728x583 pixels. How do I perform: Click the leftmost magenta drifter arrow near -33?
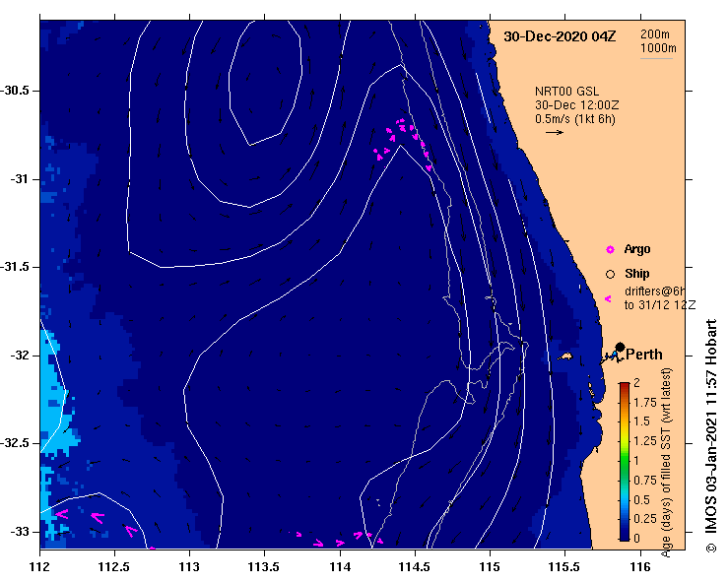62,514
